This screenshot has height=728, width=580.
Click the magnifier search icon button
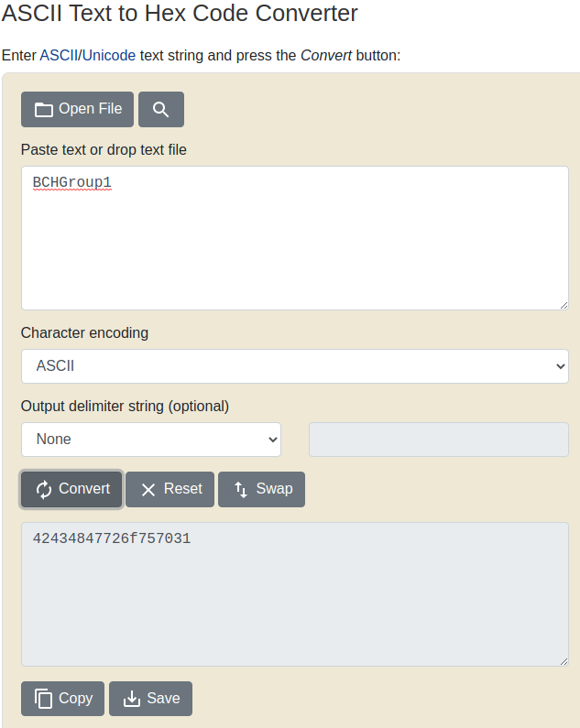point(161,110)
